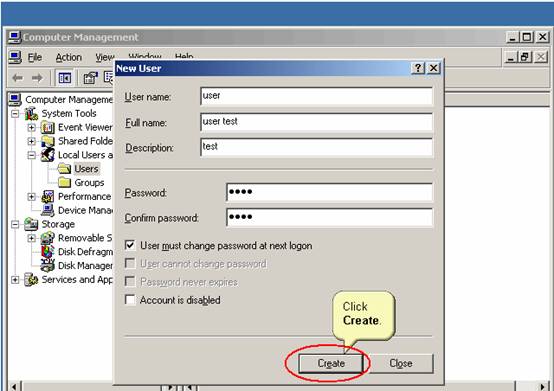Screen dimensions: 554x391
Task: Click the Device Manager icon
Action: point(47,210)
